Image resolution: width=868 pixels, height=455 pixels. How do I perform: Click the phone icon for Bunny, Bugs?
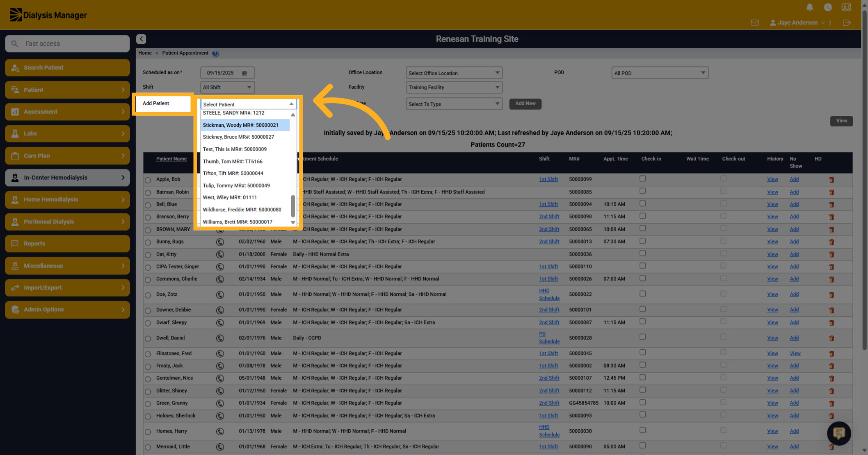[220, 242]
